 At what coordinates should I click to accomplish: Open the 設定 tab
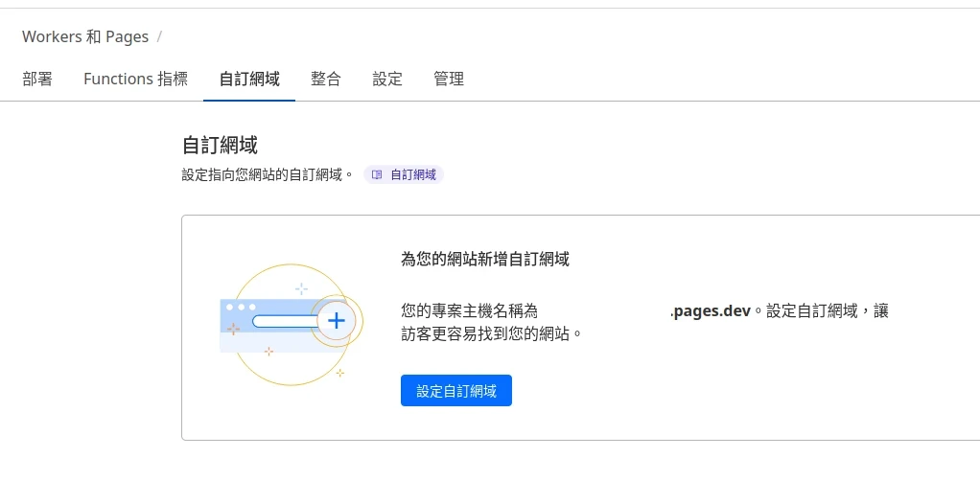[x=387, y=80]
